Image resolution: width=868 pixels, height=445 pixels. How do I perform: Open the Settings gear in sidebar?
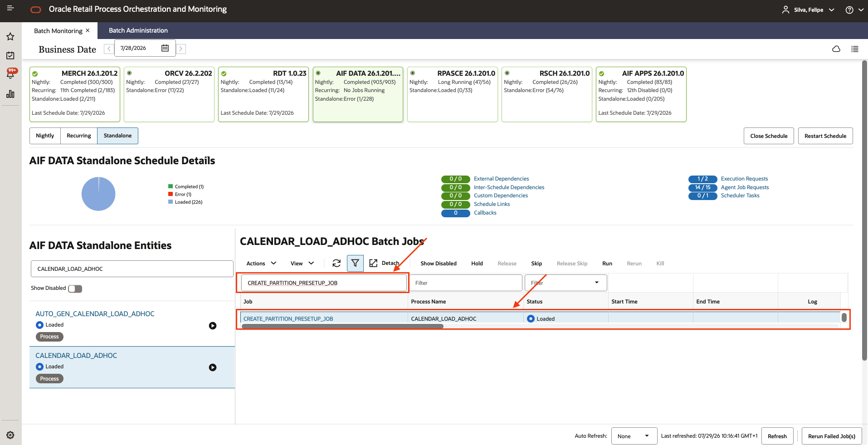(10, 435)
